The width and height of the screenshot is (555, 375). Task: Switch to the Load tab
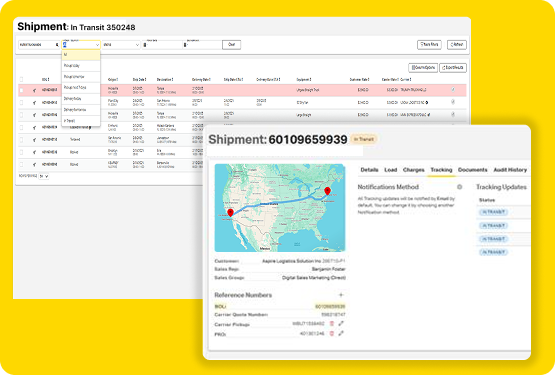click(x=390, y=170)
